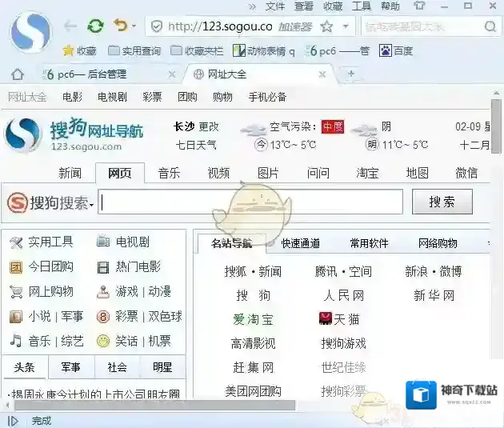504x428 pixels.
Task: Select the 音乐 search category tab
Action: (x=169, y=173)
